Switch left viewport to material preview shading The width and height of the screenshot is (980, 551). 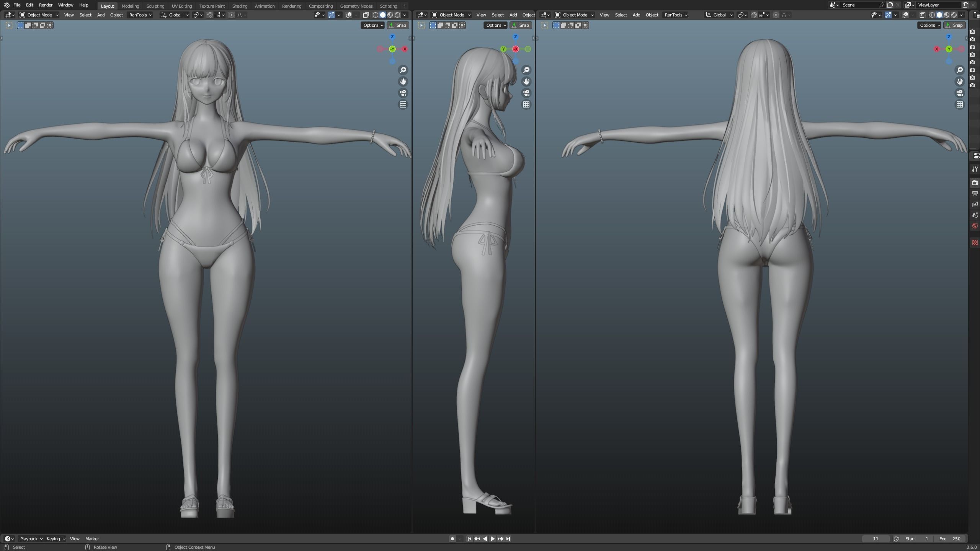[x=390, y=15]
